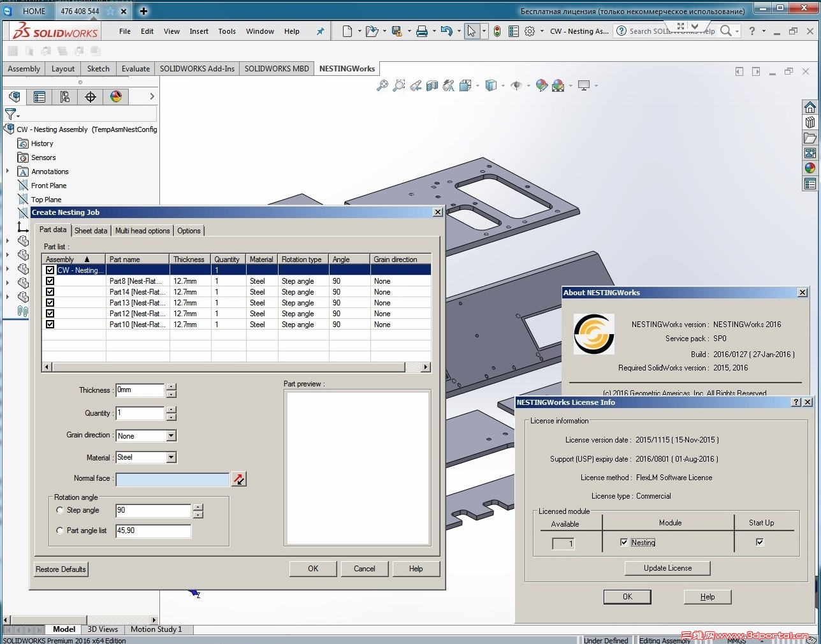The height and width of the screenshot is (644, 821).
Task: Click the part list horizontal scrollbar
Action: pos(228,367)
